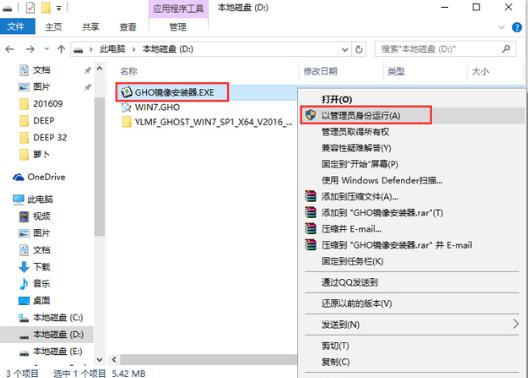The height and width of the screenshot is (378, 528).
Task: Choose 还原以前的版本(V) menu entry
Action: click(357, 303)
